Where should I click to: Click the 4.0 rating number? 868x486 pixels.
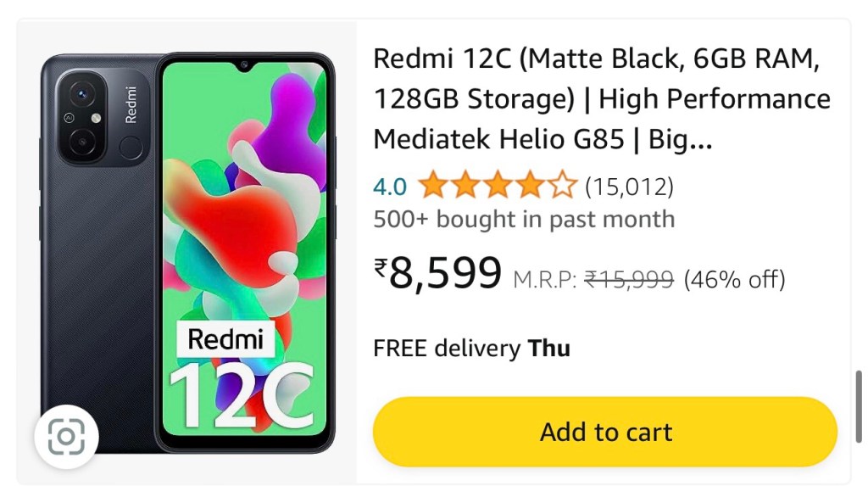(390, 187)
